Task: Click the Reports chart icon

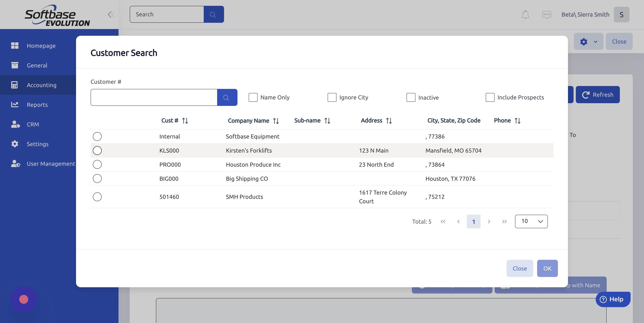Action: tap(15, 104)
